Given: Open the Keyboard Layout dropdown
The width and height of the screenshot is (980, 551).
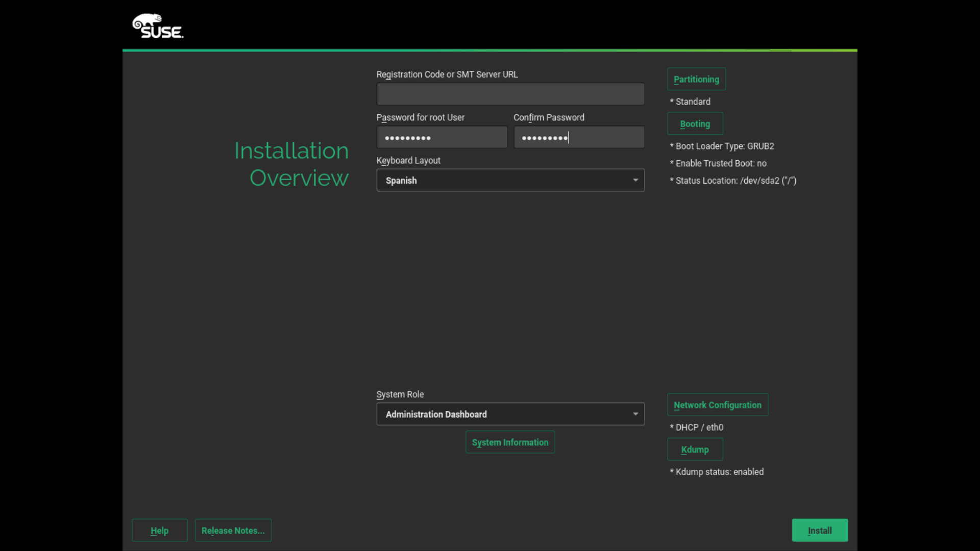Looking at the screenshot, I should [x=510, y=180].
